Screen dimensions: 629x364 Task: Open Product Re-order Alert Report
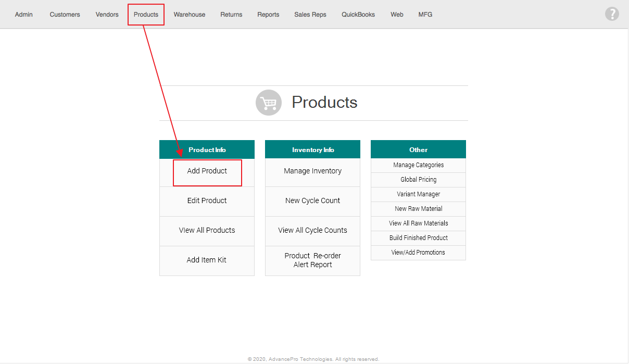click(312, 260)
